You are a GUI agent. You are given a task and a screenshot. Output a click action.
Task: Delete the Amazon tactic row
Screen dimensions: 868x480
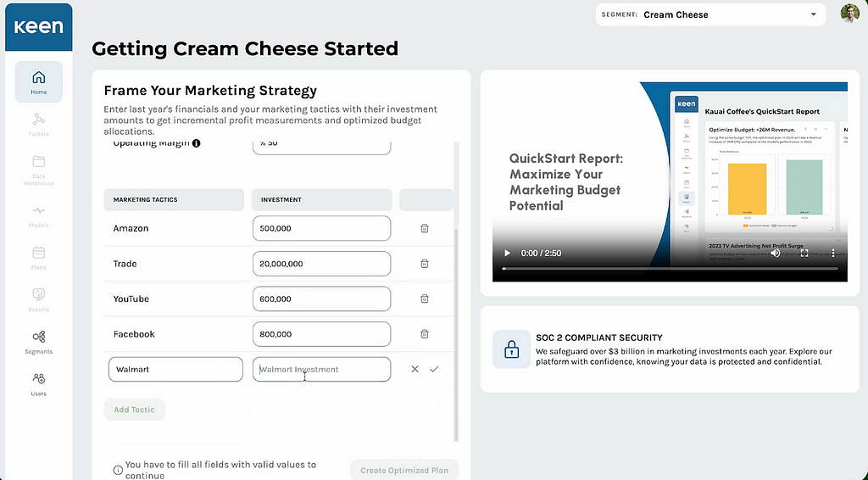[x=425, y=228]
